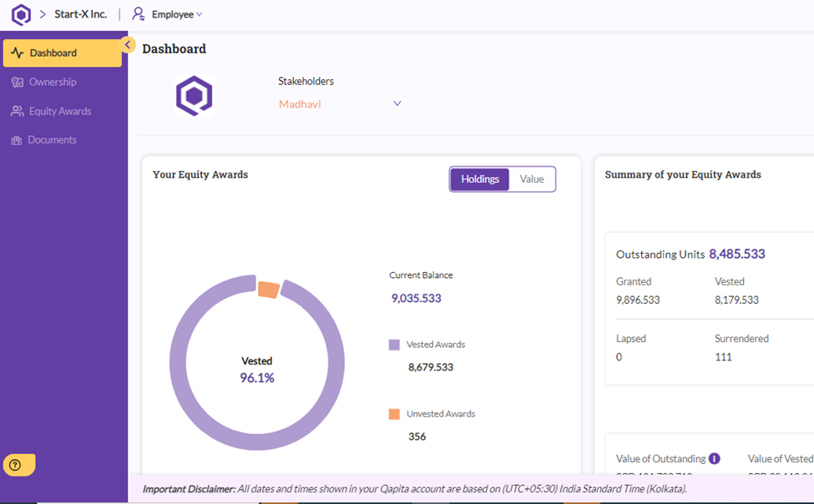This screenshot has width=814, height=504.
Task: Expand the Employee role dropdown
Action: (199, 14)
